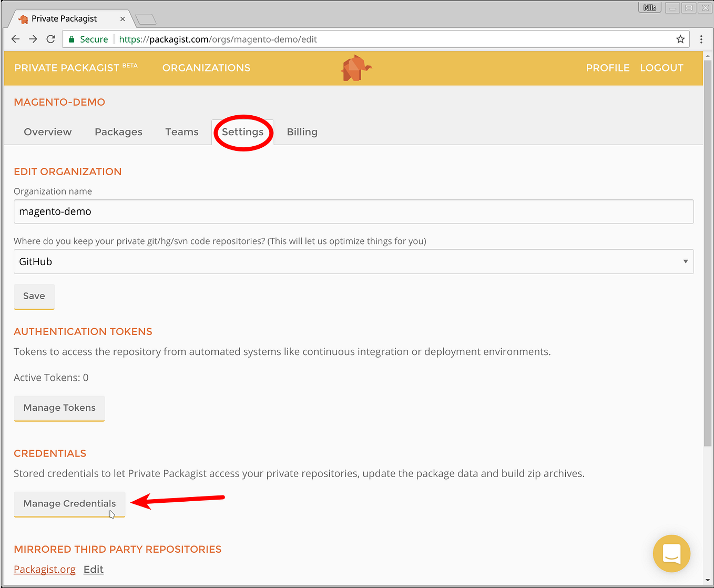Screen dimensions: 714x588
Task: Click the Save button
Action: pos(34,296)
